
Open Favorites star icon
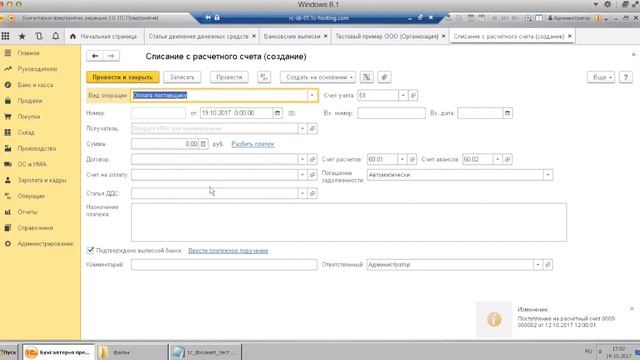click(x=22, y=36)
